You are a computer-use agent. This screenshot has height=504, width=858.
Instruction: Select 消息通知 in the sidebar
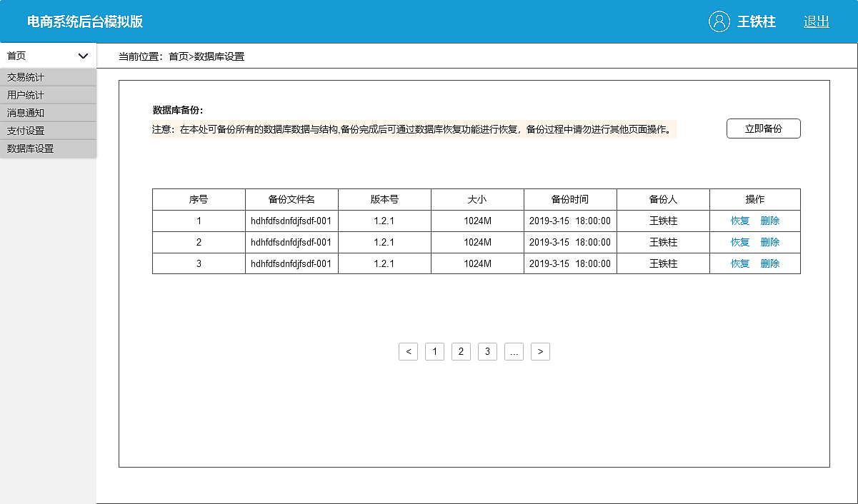pos(25,112)
